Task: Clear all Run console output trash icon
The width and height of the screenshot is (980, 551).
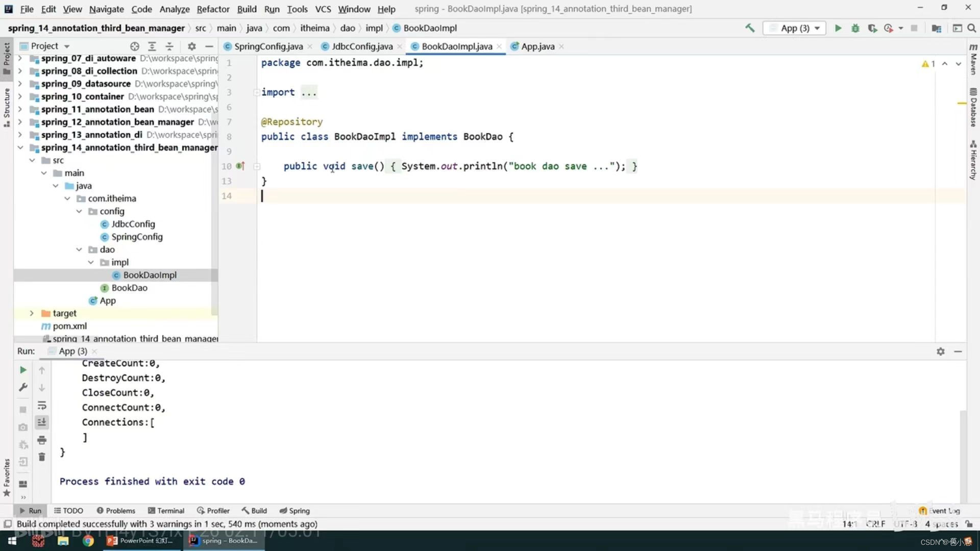Action: click(42, 457)
